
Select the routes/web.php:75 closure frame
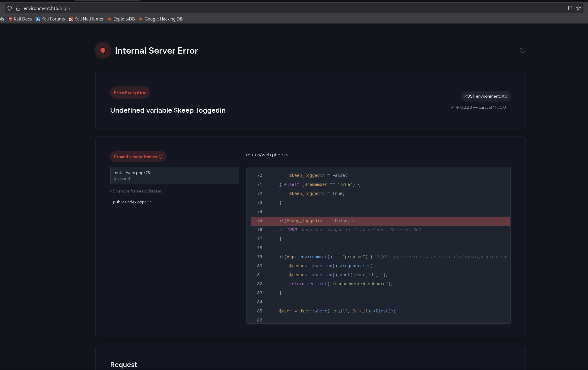[x=174, y=176]
